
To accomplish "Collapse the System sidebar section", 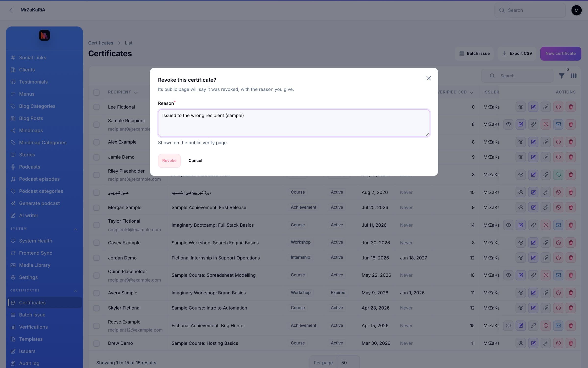I will coord(75,229).
